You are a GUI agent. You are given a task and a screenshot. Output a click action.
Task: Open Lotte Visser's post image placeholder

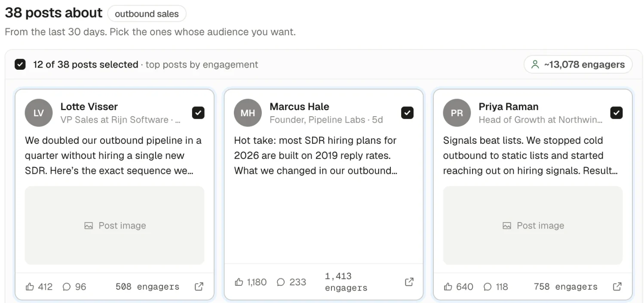[x=114, y=225]
